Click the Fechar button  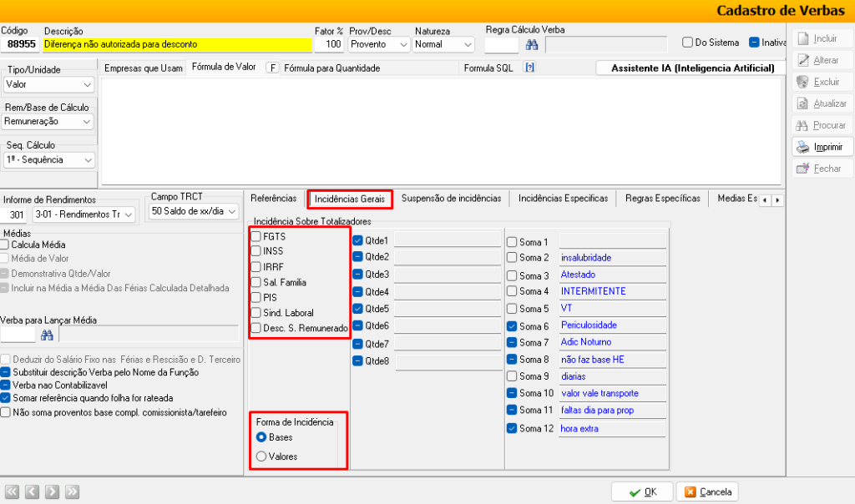822,169
